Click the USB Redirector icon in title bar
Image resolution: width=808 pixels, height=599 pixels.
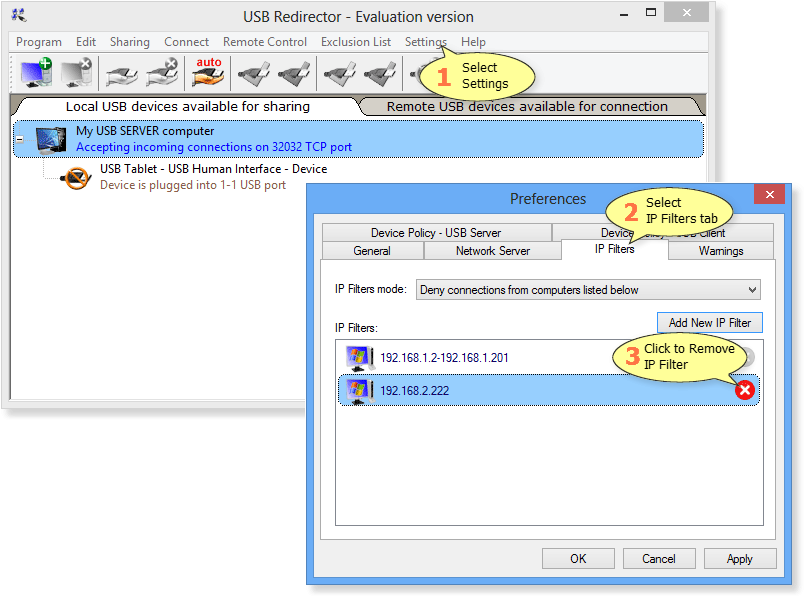pos(19,15)
